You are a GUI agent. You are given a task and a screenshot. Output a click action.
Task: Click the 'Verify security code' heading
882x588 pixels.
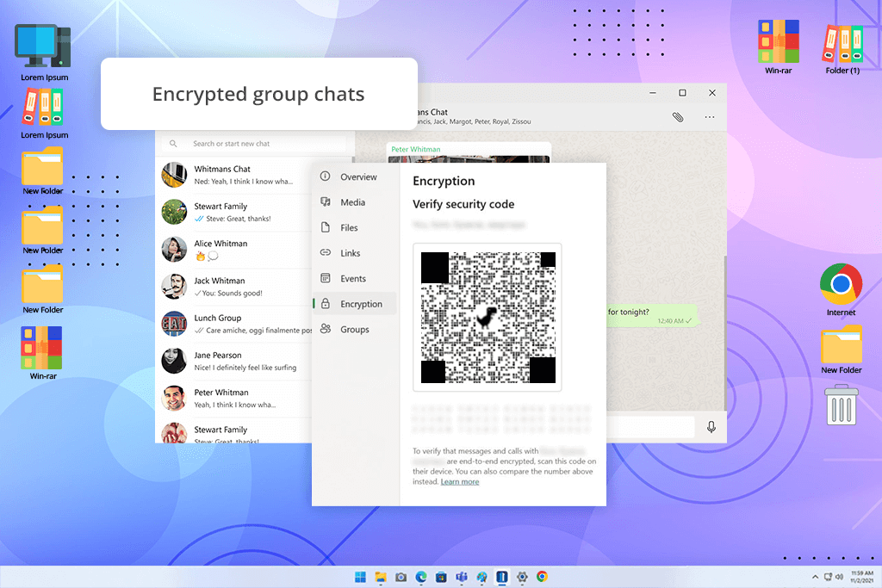463,204
